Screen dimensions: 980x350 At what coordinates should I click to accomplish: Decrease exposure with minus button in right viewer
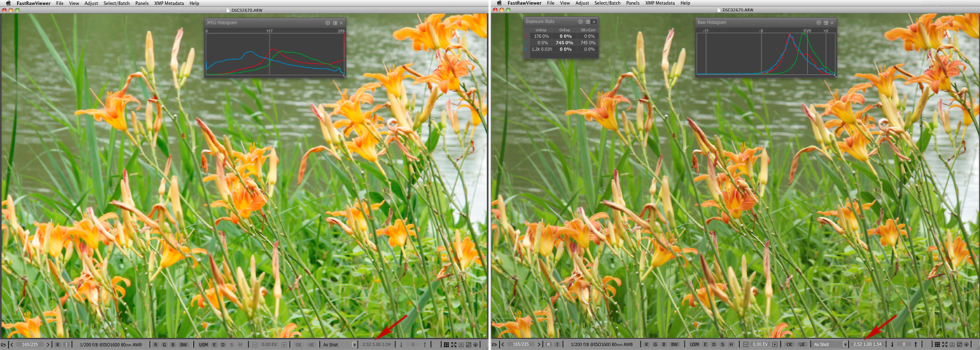click(x=748, y=344)
